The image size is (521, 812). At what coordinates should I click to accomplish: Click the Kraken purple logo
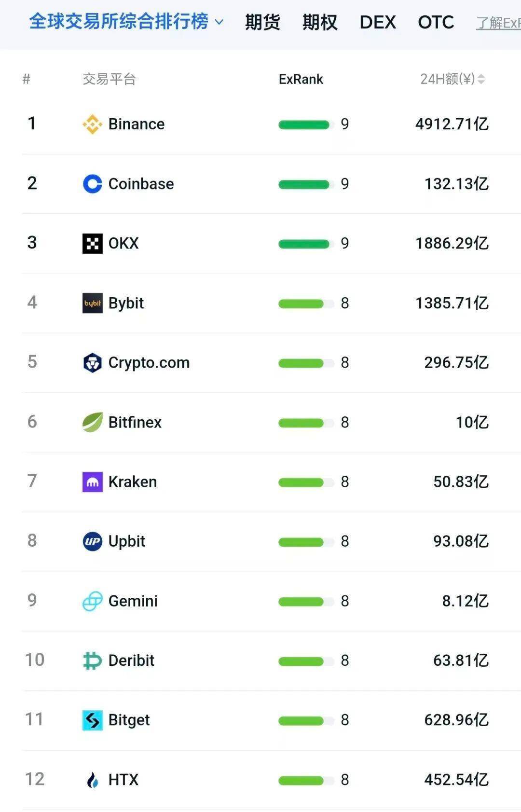(92, 482)
